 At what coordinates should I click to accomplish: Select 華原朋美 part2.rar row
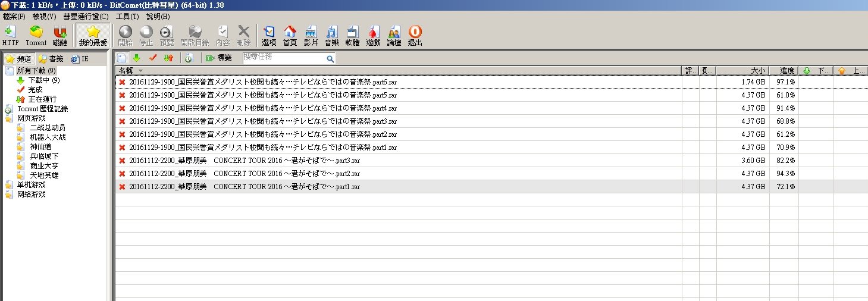click(x=491, y=174)
